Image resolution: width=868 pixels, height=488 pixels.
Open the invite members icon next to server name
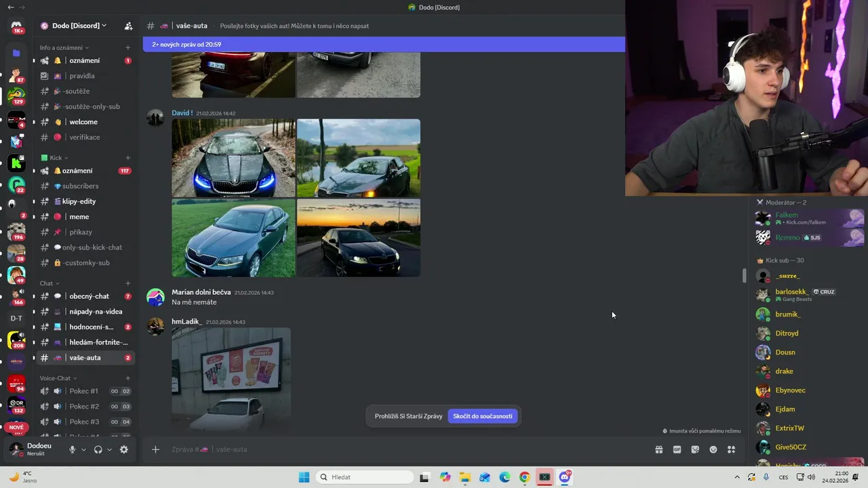click(128, 26)
